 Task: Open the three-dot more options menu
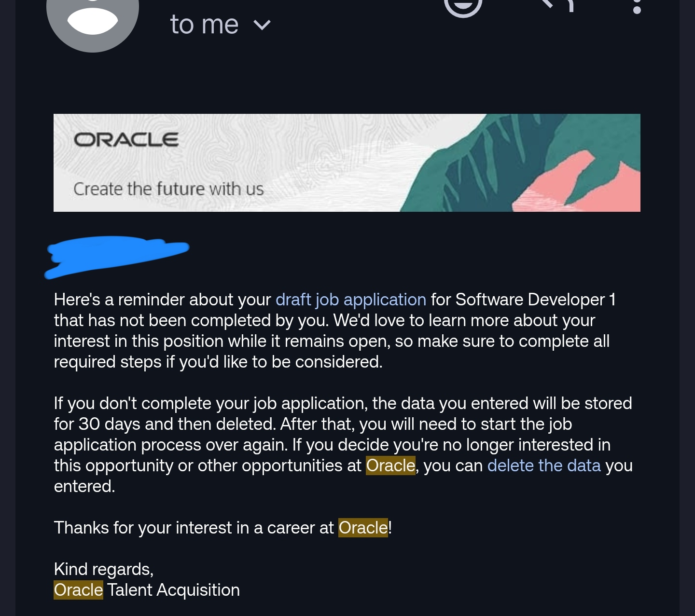click(x=637, y=7)
